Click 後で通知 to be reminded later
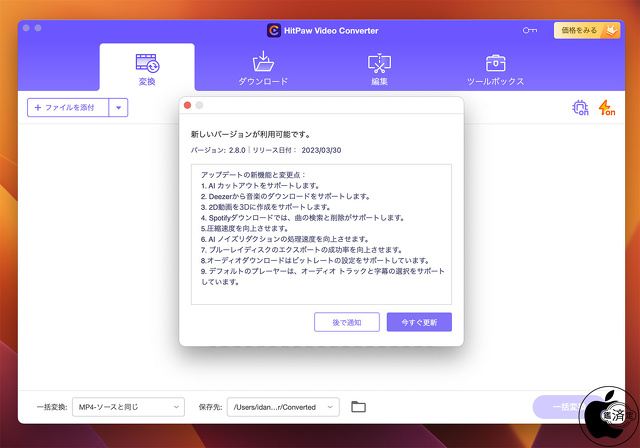The image size is (640, 448). click(x=347, y=322)
